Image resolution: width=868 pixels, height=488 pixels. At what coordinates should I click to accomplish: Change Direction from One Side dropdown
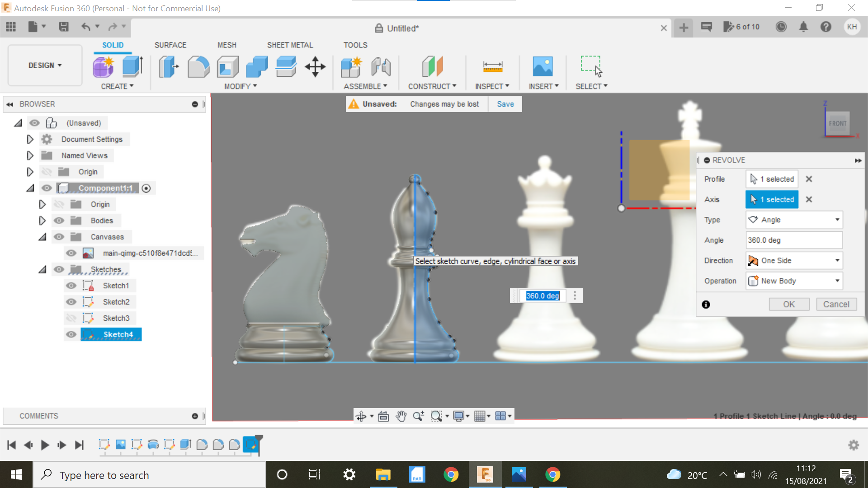tap(793, 260)
